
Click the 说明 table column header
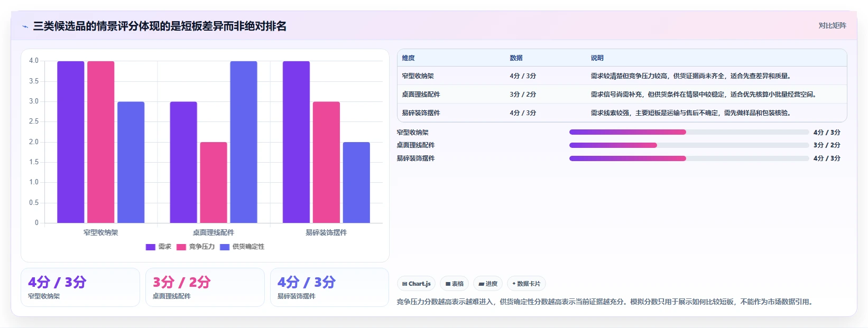pos(597,58)
